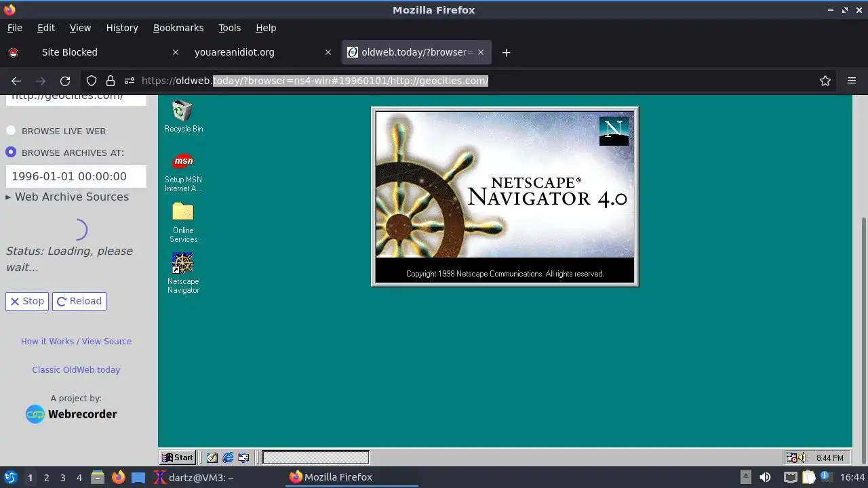The width and height of the screenshot is (868, 488).
Task: Click the notepad-style quick launch icon
Action: click(212, 457)
